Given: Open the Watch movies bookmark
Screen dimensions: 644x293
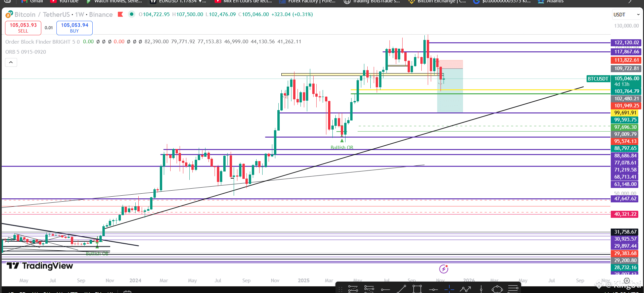Looking at the screenshot, I should (x=114, y=1).
